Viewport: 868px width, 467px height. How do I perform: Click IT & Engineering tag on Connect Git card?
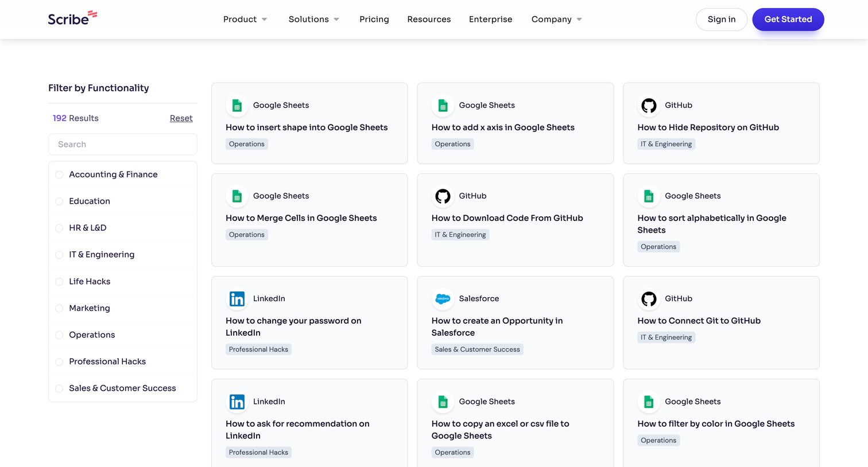tap(666, 337)
